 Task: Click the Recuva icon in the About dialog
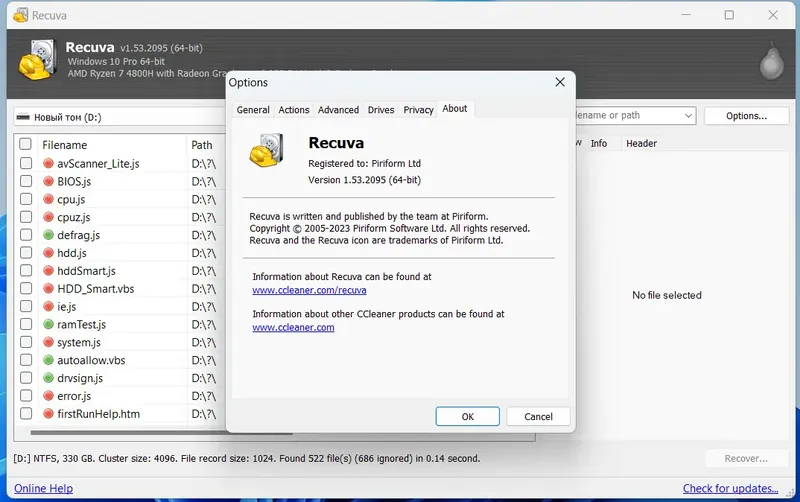[266, 150]
